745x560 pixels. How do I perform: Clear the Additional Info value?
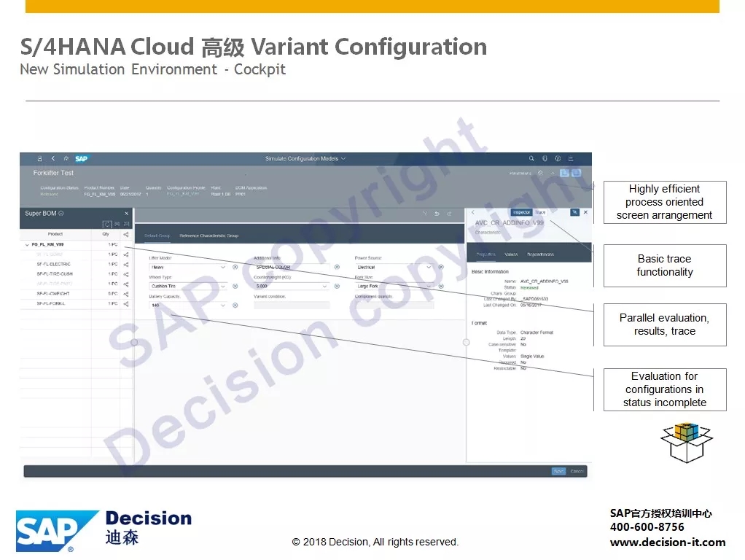pos(337,267)
